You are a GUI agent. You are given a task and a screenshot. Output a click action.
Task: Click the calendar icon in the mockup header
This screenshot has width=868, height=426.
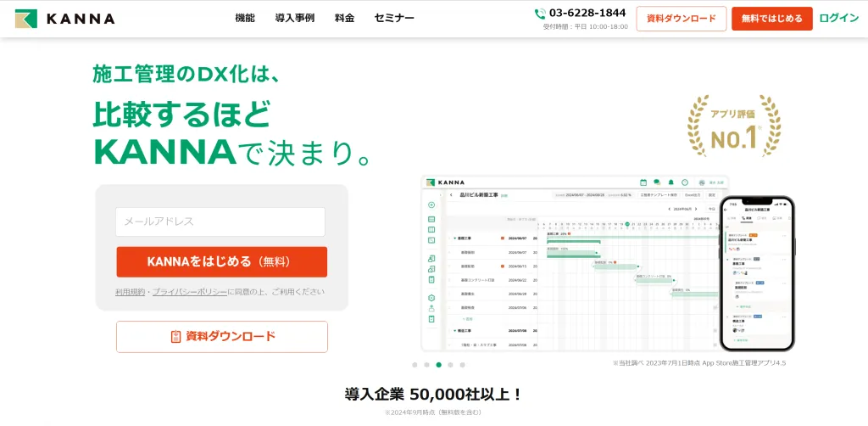pyautogui.click(x=643, y=182)
